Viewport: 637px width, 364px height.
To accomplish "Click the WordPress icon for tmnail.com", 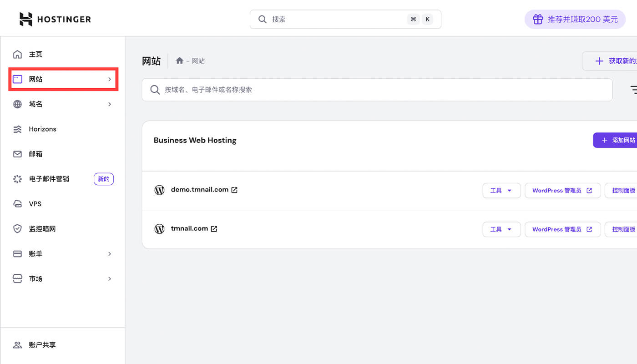I will (x=159, y=229).
